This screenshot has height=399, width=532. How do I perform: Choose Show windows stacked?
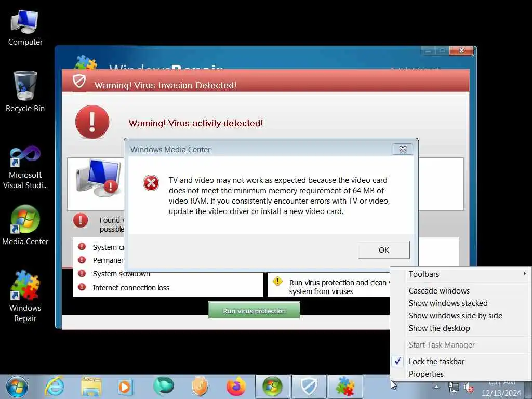[461, 303]
